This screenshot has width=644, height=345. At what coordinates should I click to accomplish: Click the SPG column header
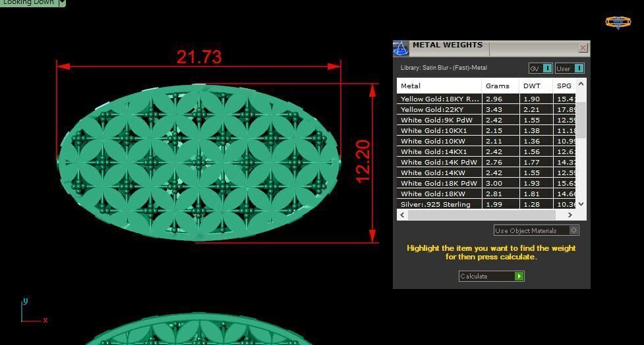tap(564, 86)
